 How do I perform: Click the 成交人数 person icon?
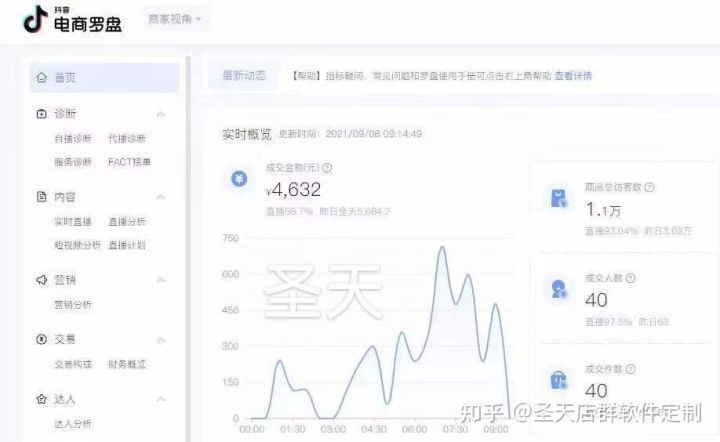tap(559, 289)
